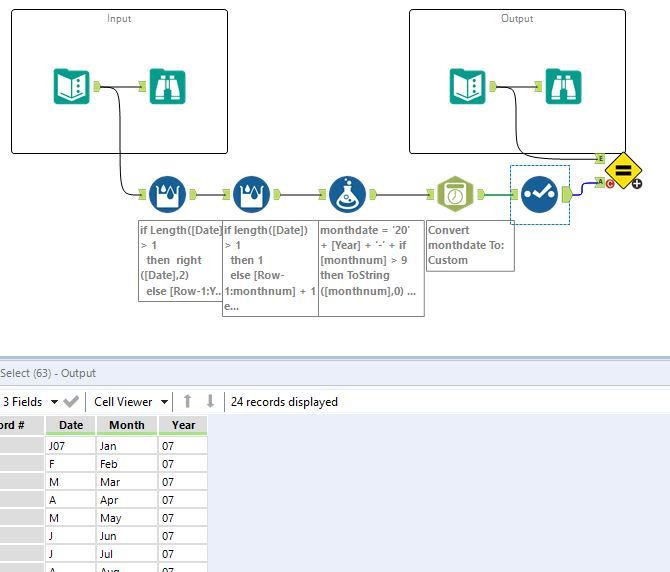Click the E input anchor on Test tool

click(x=600, y=159)
